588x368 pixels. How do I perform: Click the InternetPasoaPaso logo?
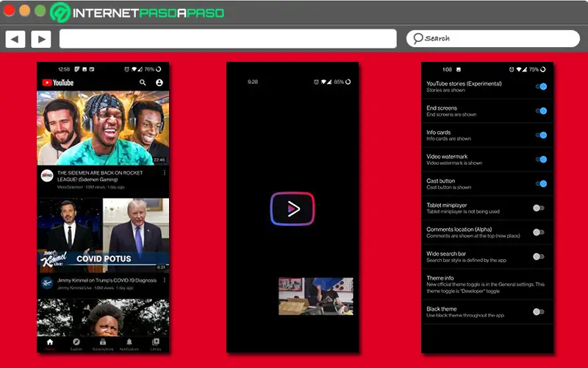(137, 13)
